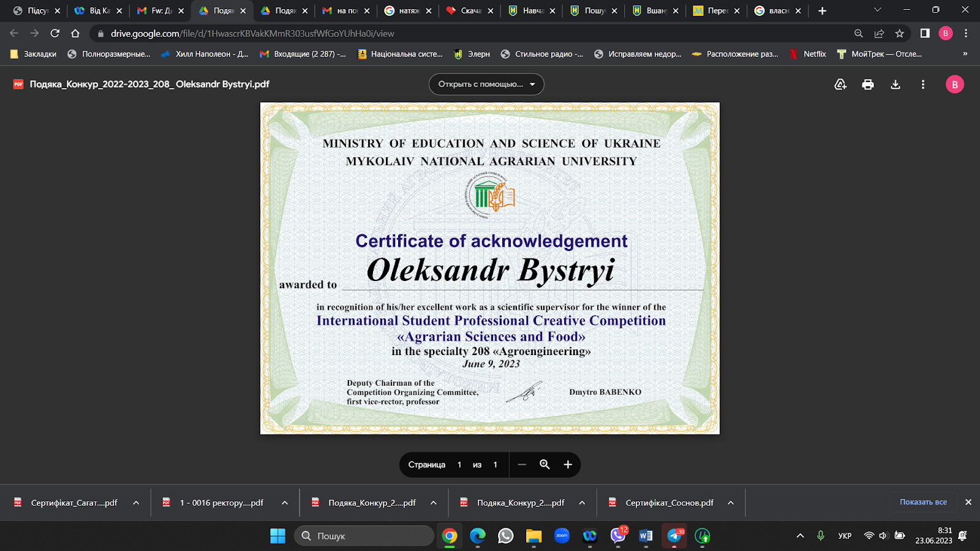980x551 pixels.
Task: Click the certificate page thumbnail
Action: pyautogui.click(x=490, y=268)
